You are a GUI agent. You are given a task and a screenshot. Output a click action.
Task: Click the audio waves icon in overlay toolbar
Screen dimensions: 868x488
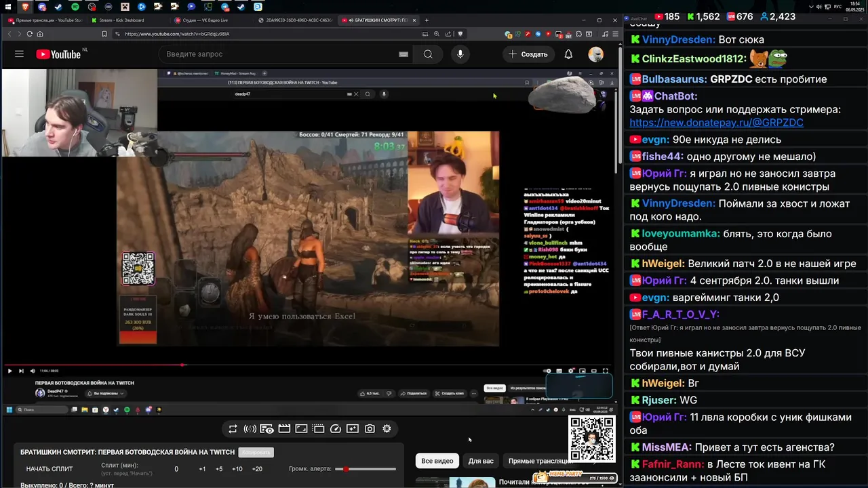pyautogui.click(x=250, y=429)
